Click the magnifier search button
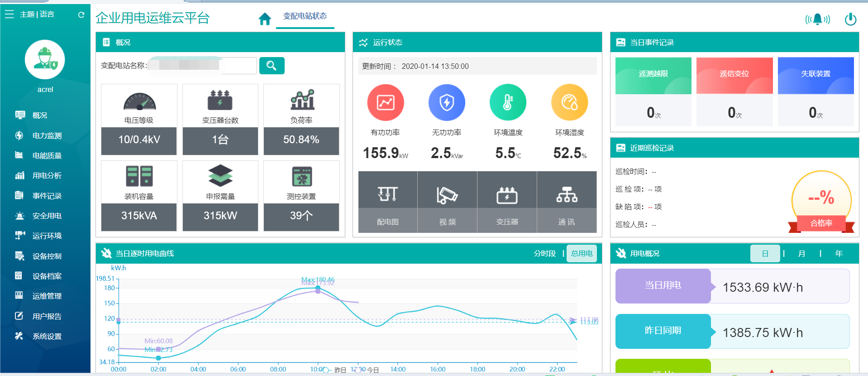This screenshot has width=868, height=376. 272,66
